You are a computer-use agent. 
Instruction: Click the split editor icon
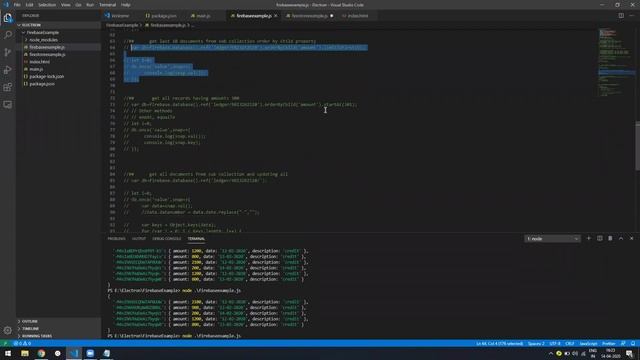coord(621,16)
